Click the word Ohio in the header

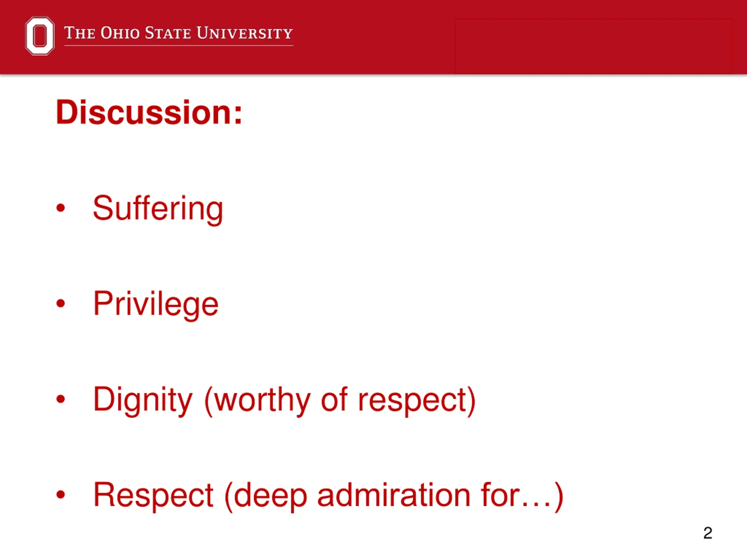pos(120,33)
